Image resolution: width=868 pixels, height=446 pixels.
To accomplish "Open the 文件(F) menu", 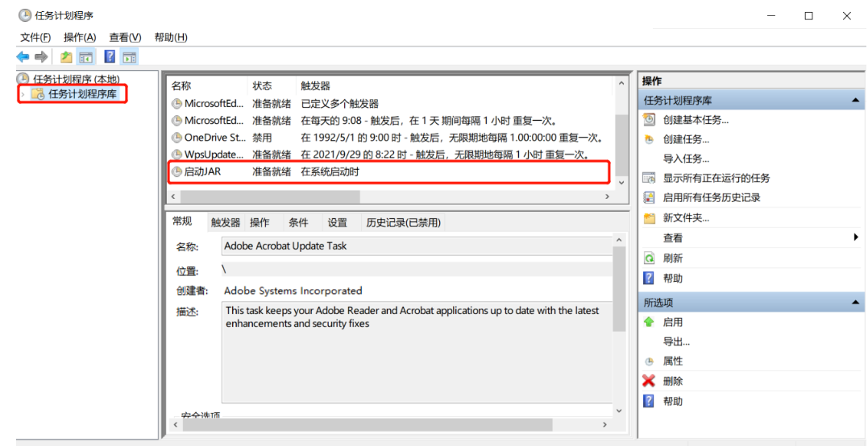I will pyautogui.click(x=35, y=37).
